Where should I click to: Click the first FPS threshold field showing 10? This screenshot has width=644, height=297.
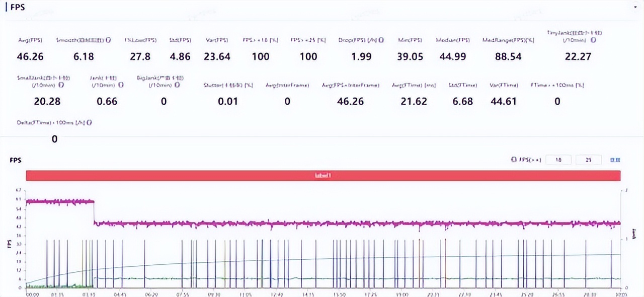pos(558,160)
